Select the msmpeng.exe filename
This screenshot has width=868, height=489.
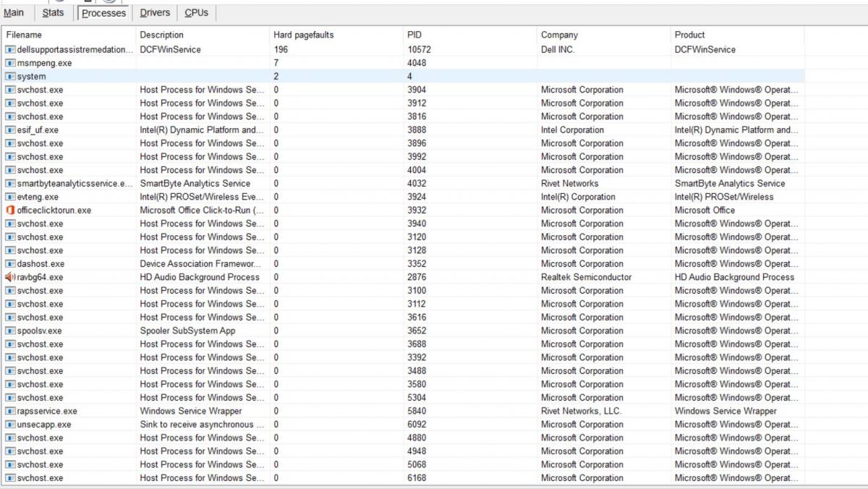click(x=44, y=63)
